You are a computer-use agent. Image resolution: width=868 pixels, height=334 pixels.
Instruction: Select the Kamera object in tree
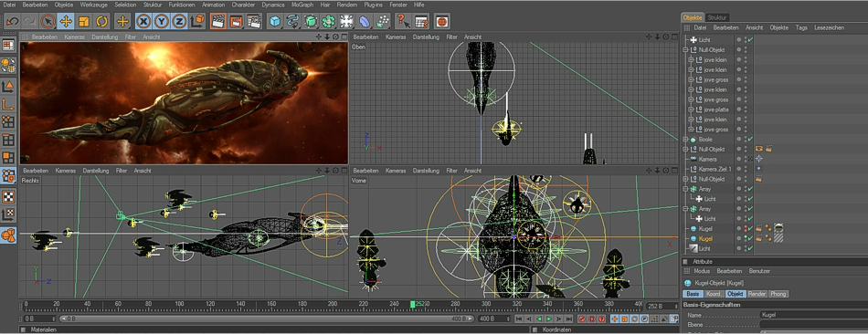[707, 160]
